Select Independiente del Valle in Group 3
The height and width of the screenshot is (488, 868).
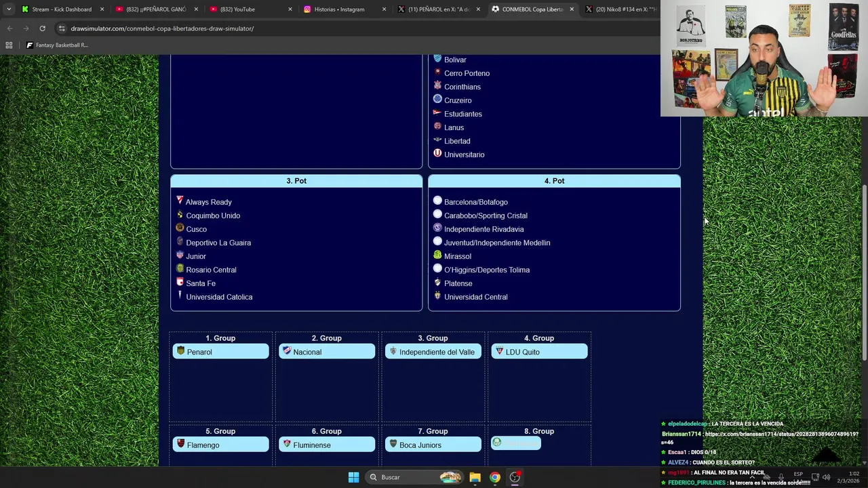(433, 351)
